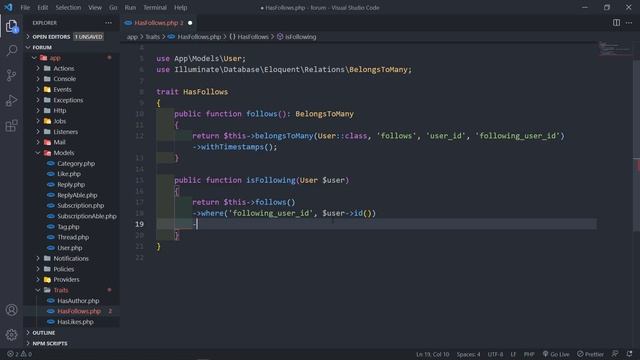Open the Search view icon
This screenshot has height=360, width=640.
pyautogui.click(x=11, y=51)
